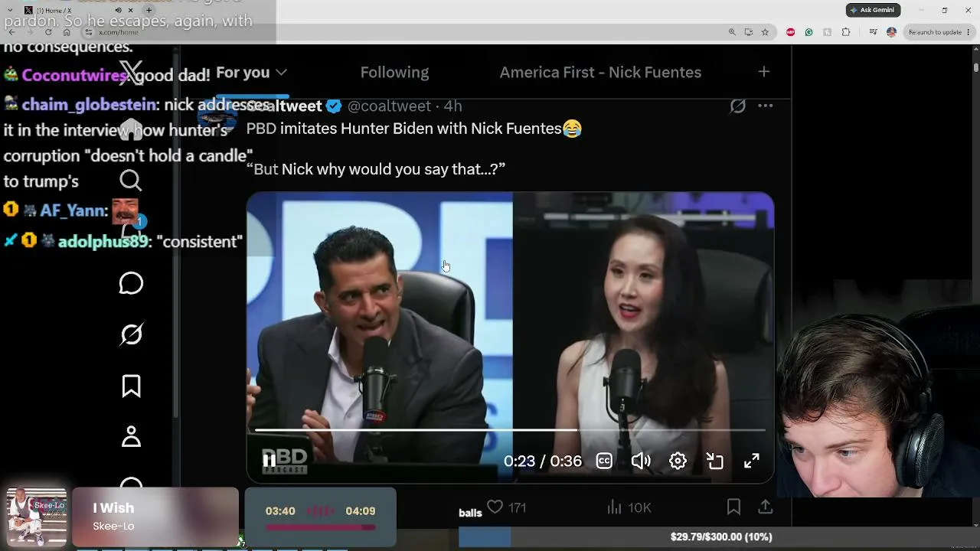Click the I Wish song title
This screenshot has height=551, width=980.
pos(113,508)
